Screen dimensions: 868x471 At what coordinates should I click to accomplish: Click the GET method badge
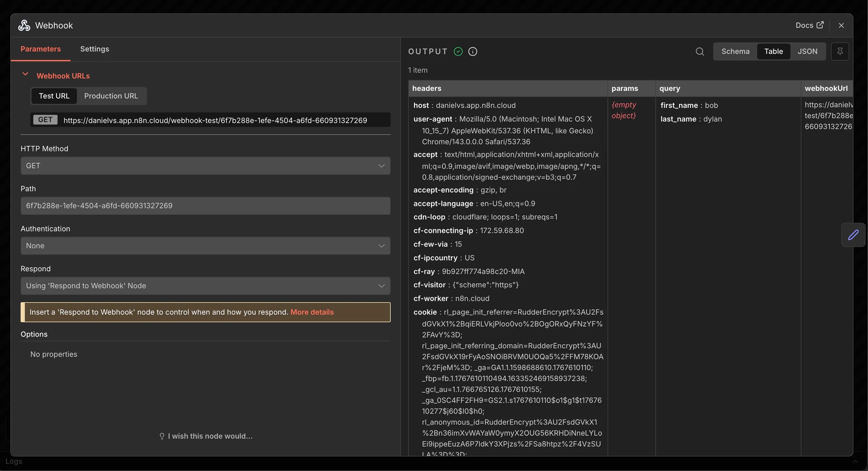[x=45, y=120]
